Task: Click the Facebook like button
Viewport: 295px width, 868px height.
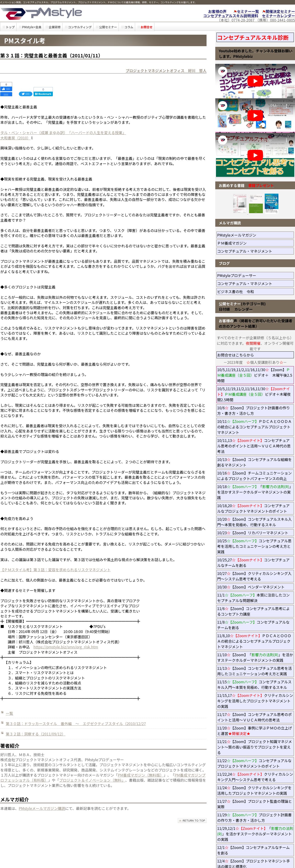Action: point(6,89)
